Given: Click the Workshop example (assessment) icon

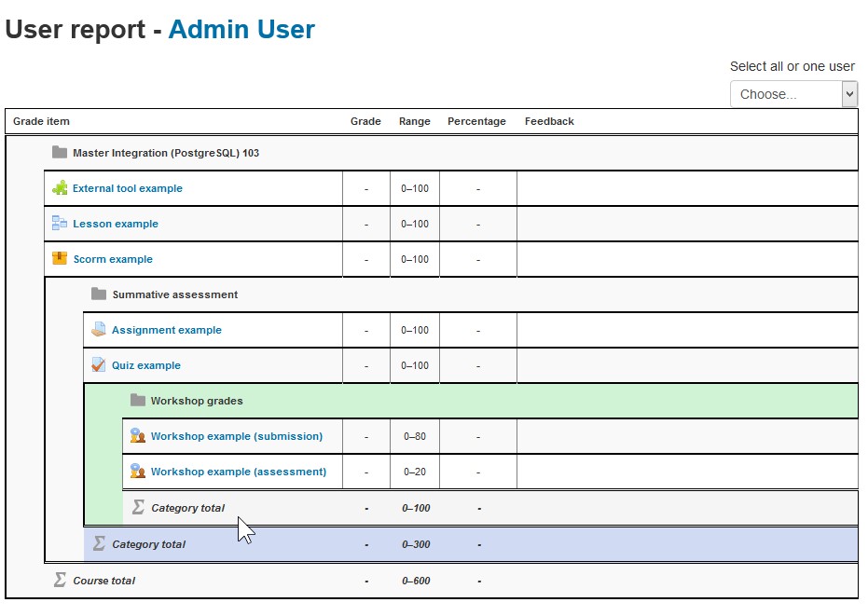Looking at the screenshot, I should (138, 471).
